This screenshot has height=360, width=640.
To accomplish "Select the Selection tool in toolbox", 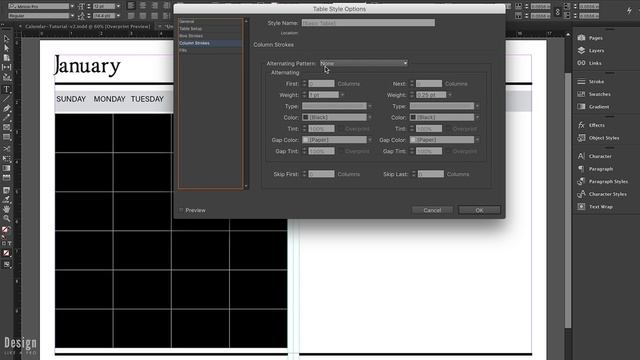I will coord(6,39).
